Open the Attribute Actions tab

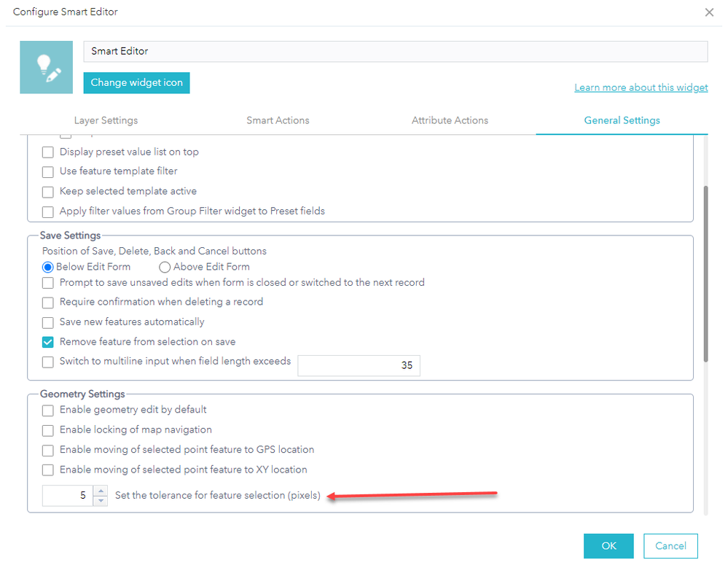450,120
